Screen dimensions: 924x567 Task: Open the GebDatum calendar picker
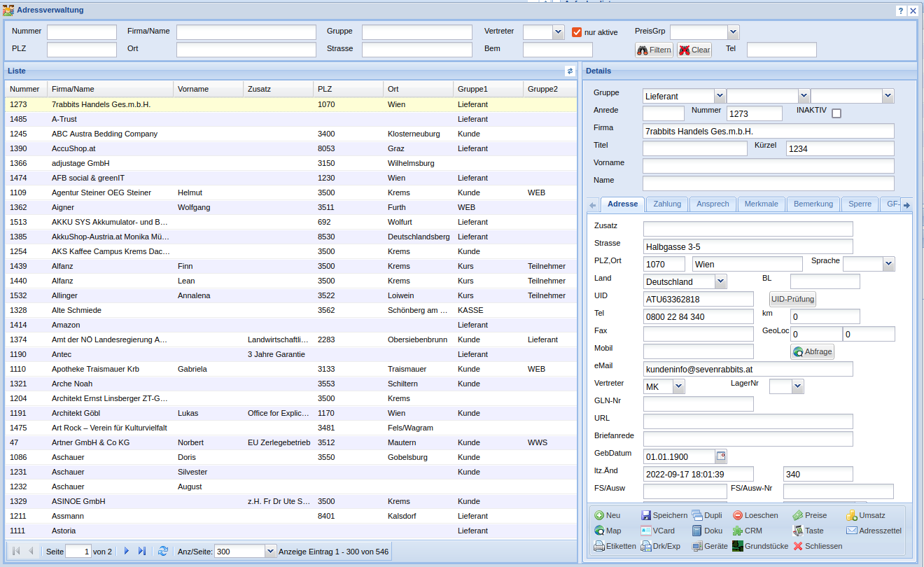(721, 456)
